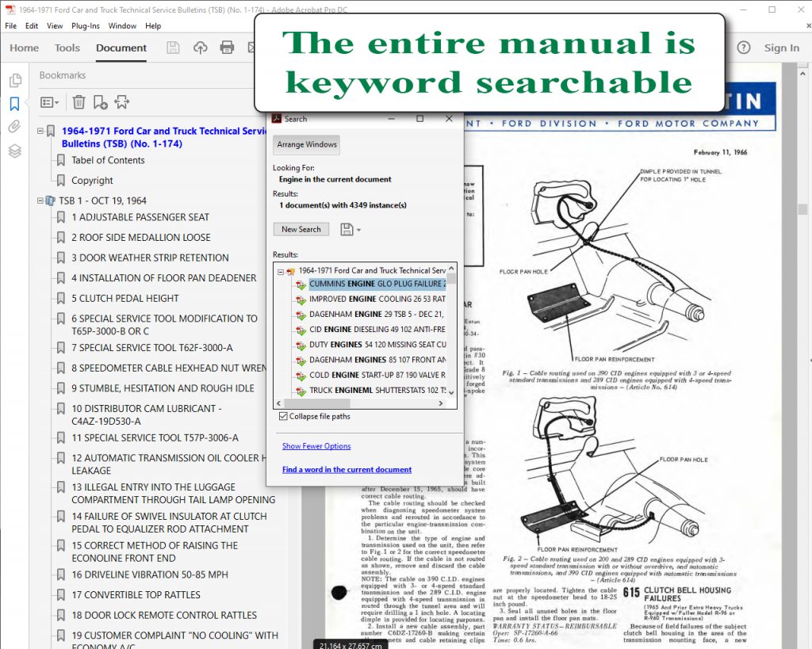812x649 pixels.
Task: Select bookmark 1 ADJUSTABLE PASSENGER SEAT
Action: click(x=140, y=217)
